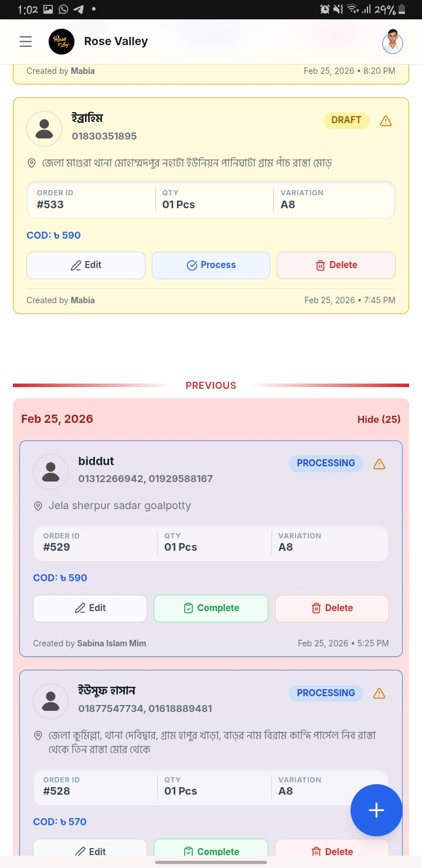Delete order #529
422x868 pixels.
tap(332, 608)
